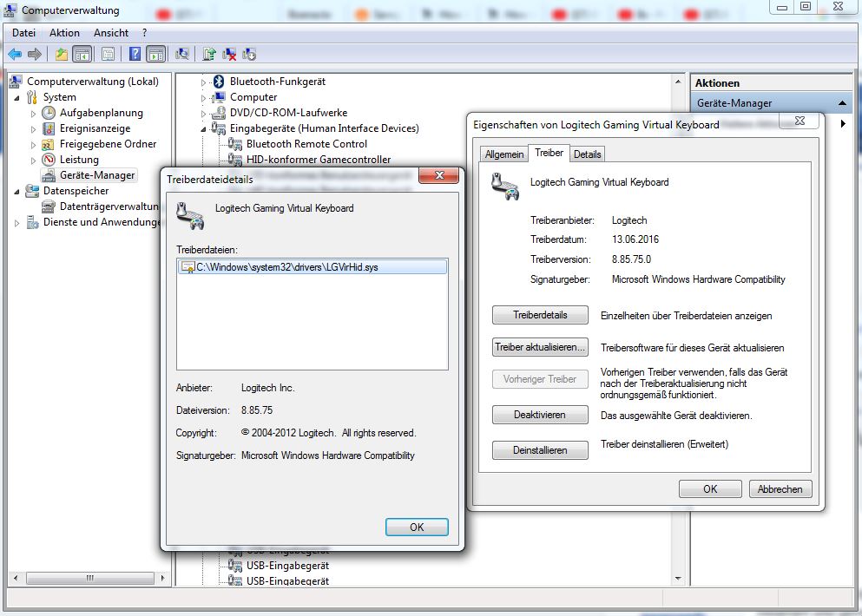This screenshot has width=862, height=616.
Task: Click the Leistung icon in tree
Action: [49, 160]
